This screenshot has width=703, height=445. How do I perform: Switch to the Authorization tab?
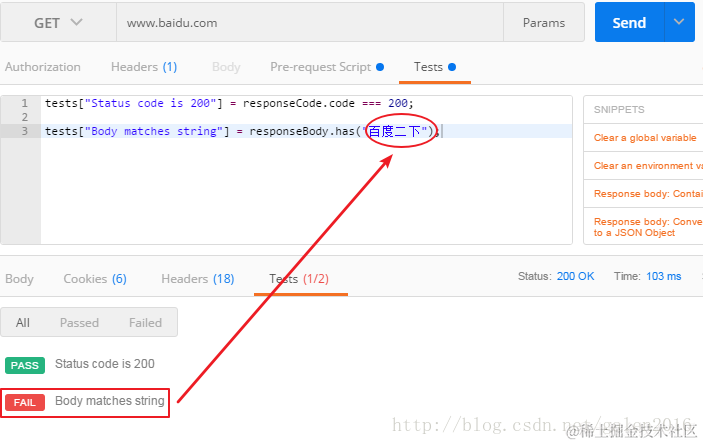[x=43, y=67]
